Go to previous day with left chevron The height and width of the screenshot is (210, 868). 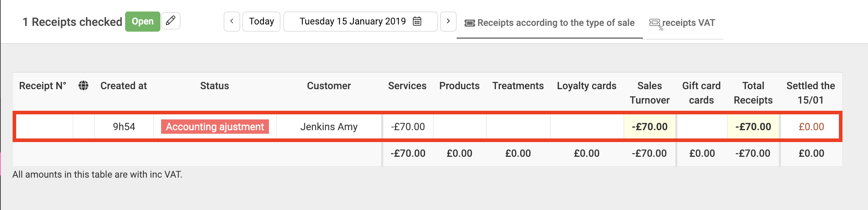point(232,21)
